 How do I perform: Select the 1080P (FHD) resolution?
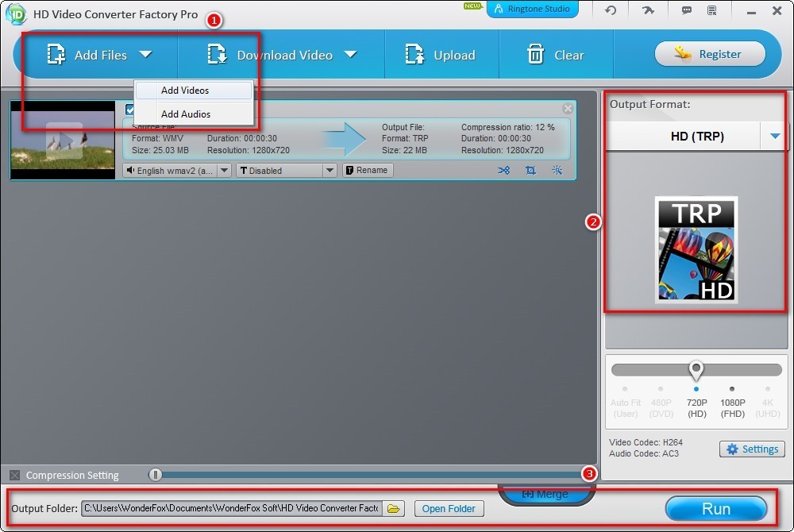coord(732,407)
